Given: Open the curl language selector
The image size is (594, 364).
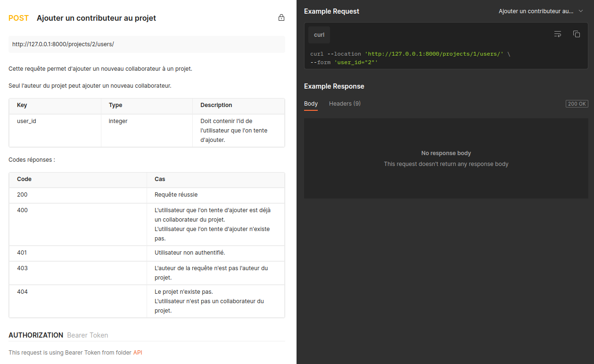Looking at the screenshot, I should 319,35.
